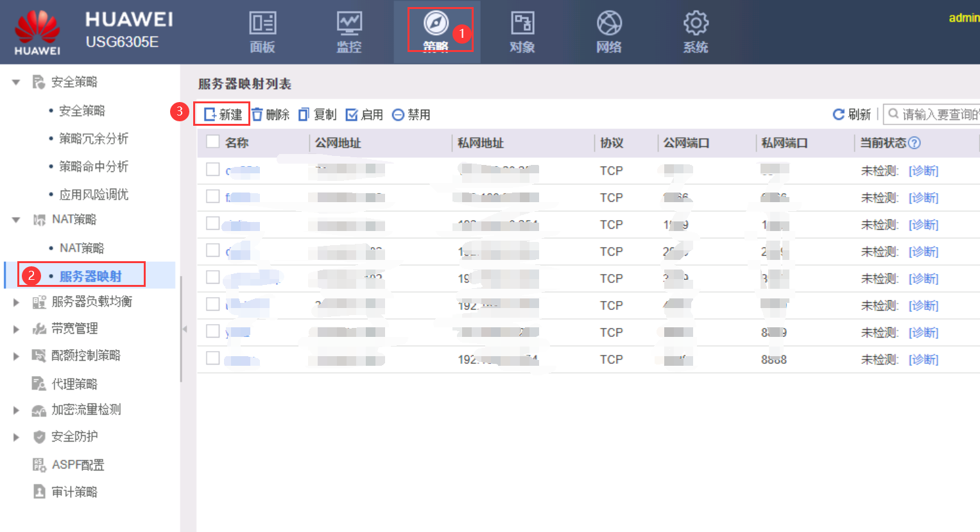Check the first server mapping row checkbox
Image resolution: width=980 pixels, height=532 pixels.
click(213, 169)
